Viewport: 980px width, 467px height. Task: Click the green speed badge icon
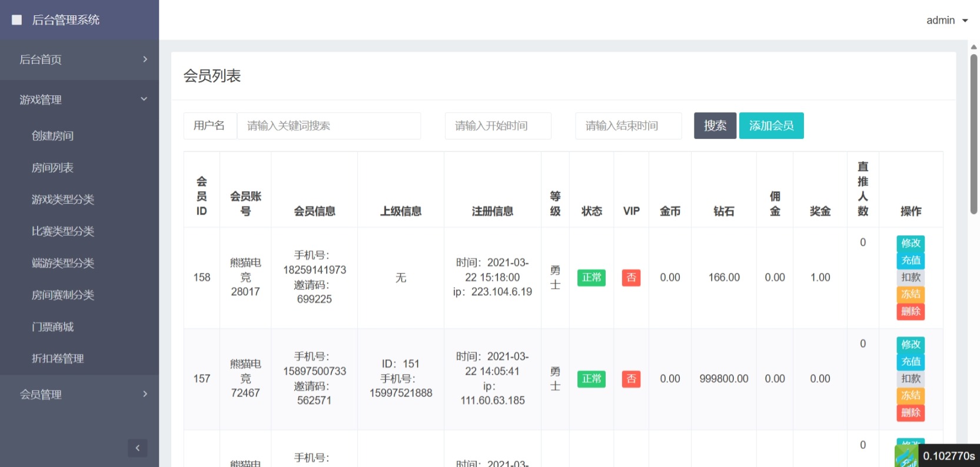[906, 456]
